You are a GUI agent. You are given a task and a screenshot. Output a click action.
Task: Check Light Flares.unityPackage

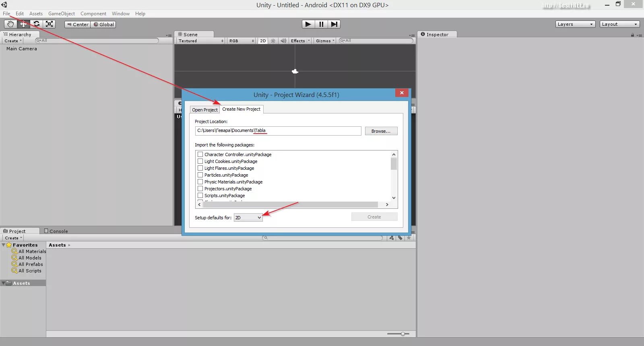tap(200, 168)
